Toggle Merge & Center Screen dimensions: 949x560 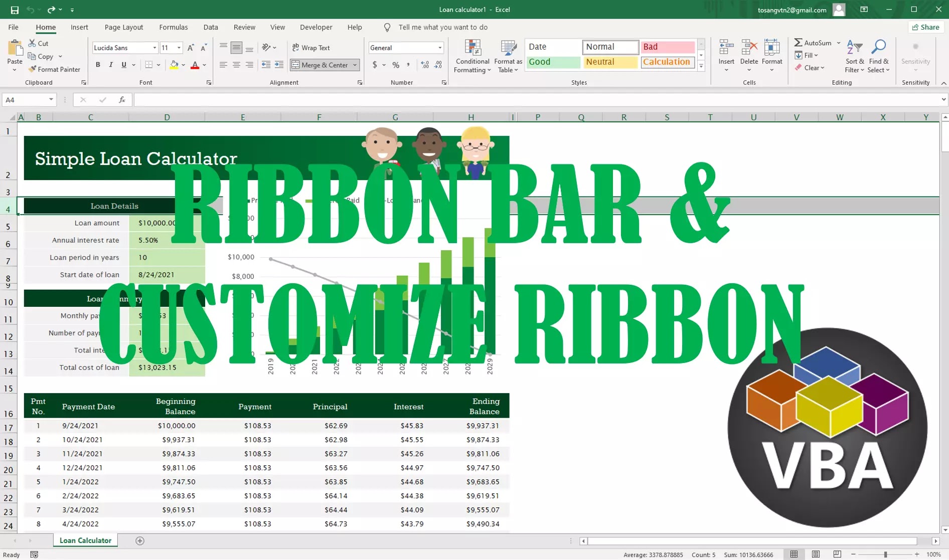coord(321,65)
